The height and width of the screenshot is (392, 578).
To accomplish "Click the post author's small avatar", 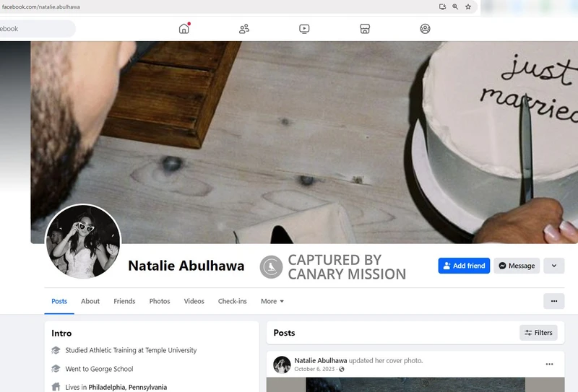I will coord(282,365).
